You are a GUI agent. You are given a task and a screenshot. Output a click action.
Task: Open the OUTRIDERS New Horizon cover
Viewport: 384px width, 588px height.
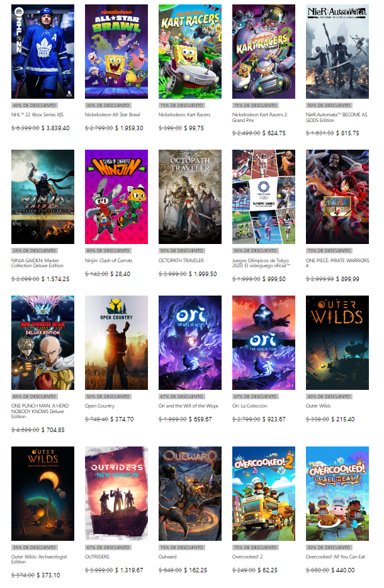tap(116, 494)
